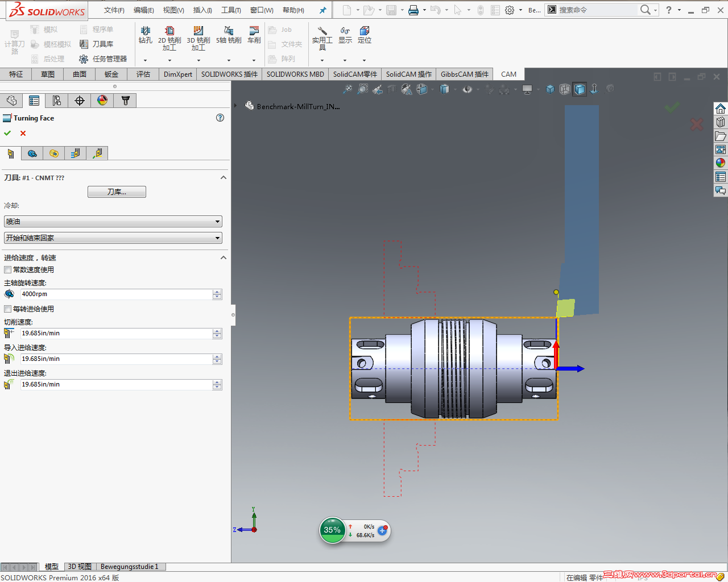The image size is (728, 582).
Task: Open the Turning Face help icon
Action: tap(220, 118)
